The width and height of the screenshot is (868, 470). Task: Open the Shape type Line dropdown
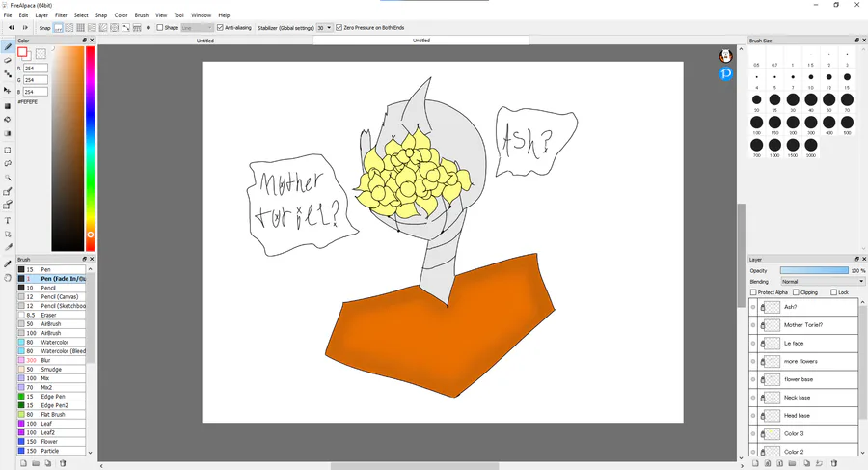(197, 28)
